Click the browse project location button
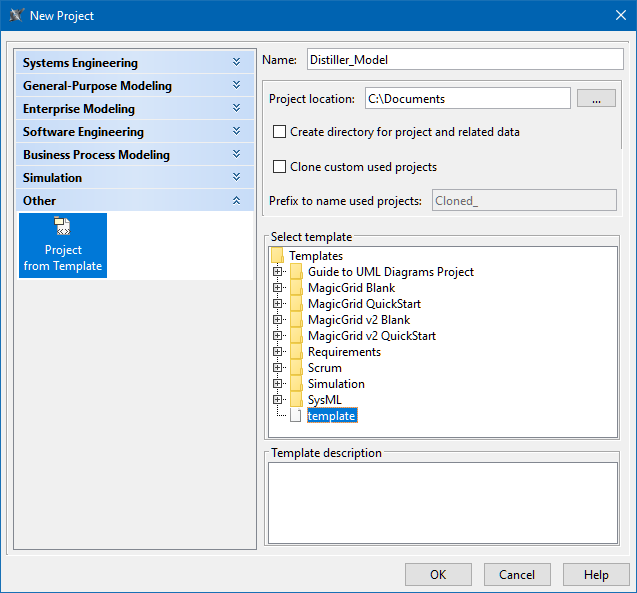The width and height of the screenshot is (637, 593). pyautogui.click(x=596, y=99)
